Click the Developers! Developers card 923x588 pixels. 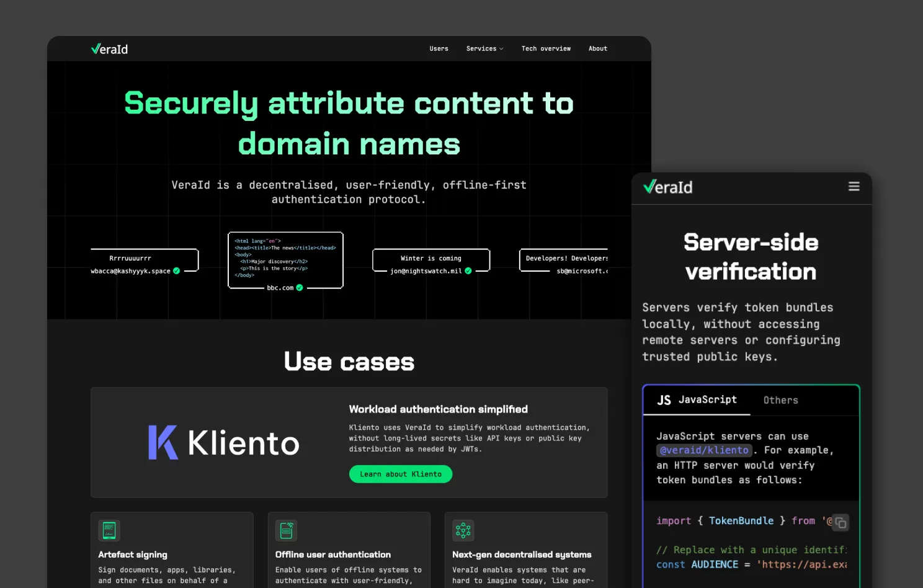click(563, 261)
